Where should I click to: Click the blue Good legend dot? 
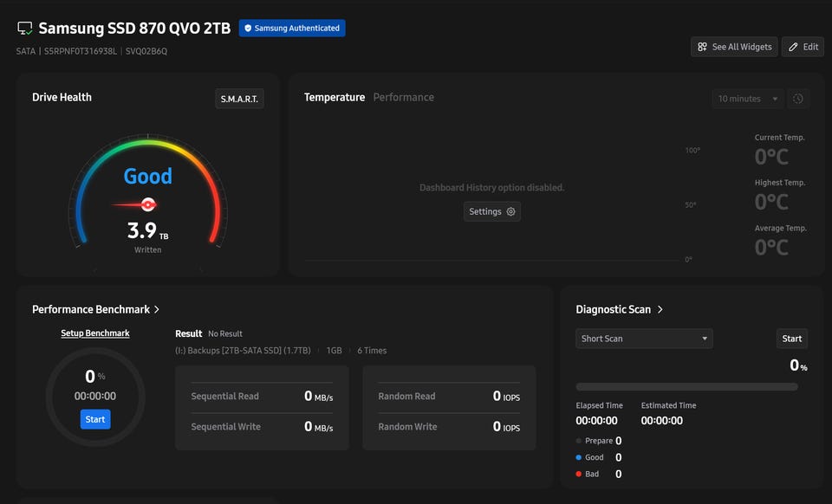(x=578, y=457)
